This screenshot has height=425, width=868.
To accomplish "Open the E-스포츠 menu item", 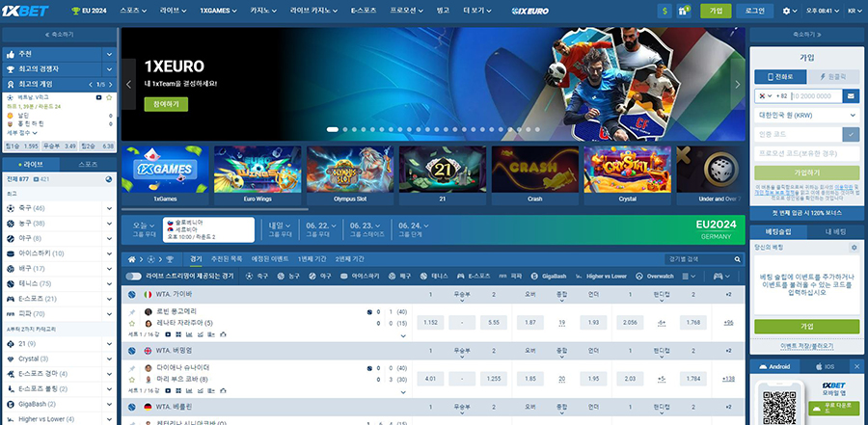I will 364,11.
